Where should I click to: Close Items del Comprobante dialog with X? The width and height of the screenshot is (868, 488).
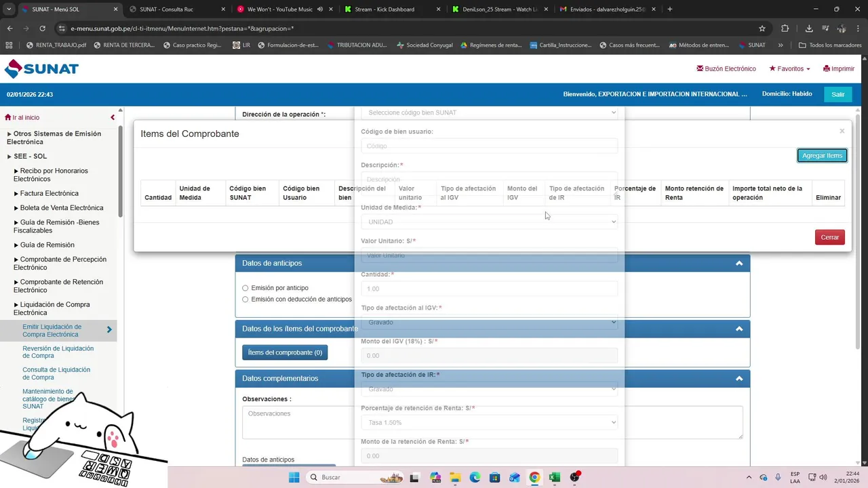pyautogui.click(x=842, y=131)
